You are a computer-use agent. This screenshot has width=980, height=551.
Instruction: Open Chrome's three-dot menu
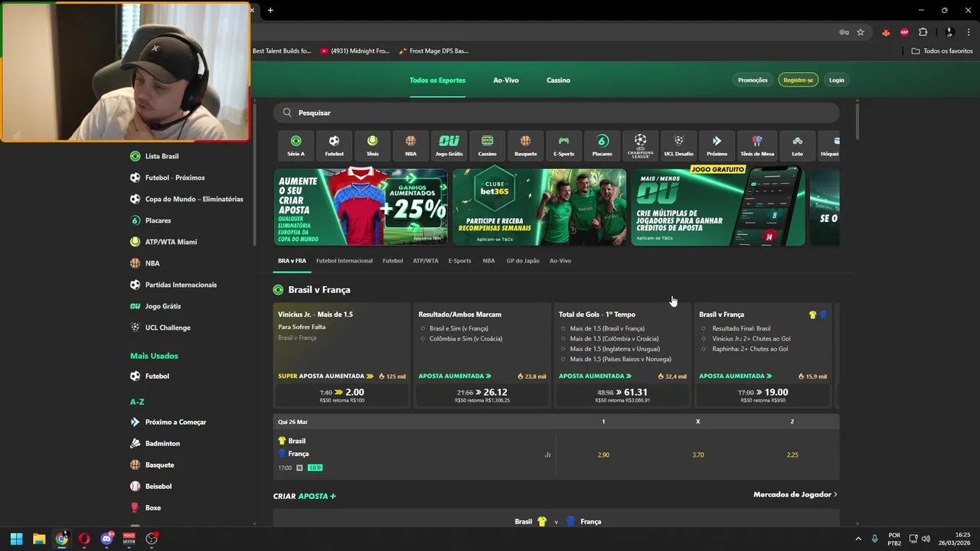[x=969, y=32]
